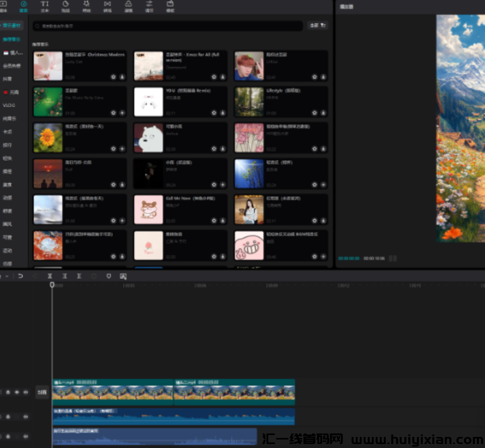Viewport: 485px width, 448px height.
Task: Click the cover (封面) button on the video track
Action: [42, 392]
